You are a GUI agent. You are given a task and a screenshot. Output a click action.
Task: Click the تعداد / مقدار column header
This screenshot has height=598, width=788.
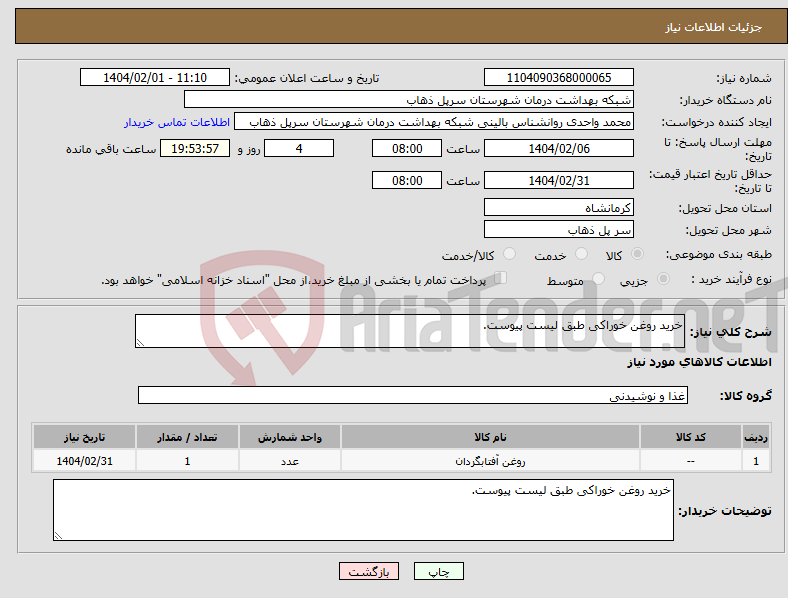click(x=187, y=437)
